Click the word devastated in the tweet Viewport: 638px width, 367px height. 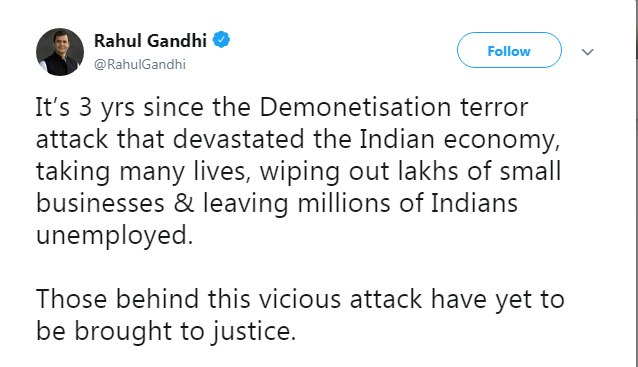pos(238,139)
